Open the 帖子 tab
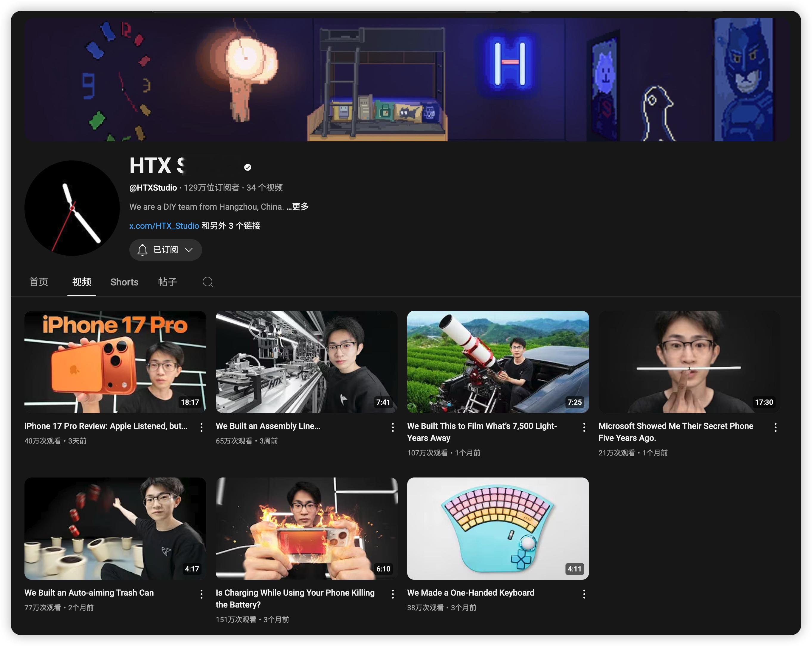Image resolution: width=812 pixels, height=646 pixels. tap(168, 282)
